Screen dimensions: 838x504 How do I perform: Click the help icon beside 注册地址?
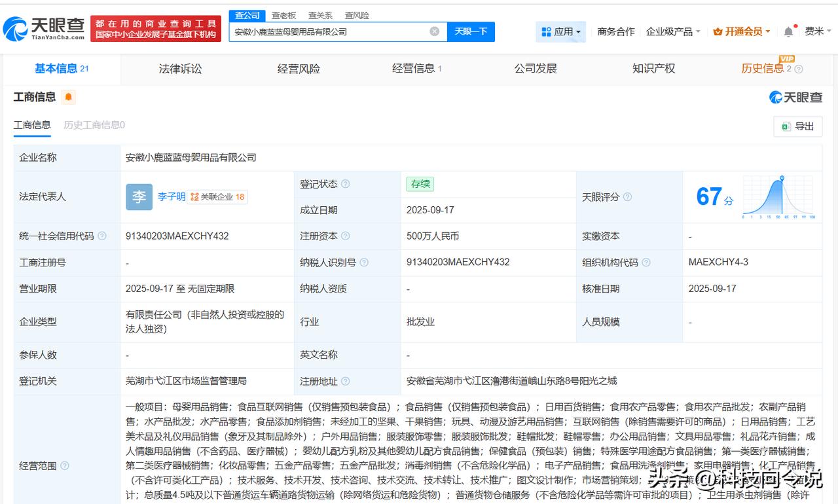point(346,381)
